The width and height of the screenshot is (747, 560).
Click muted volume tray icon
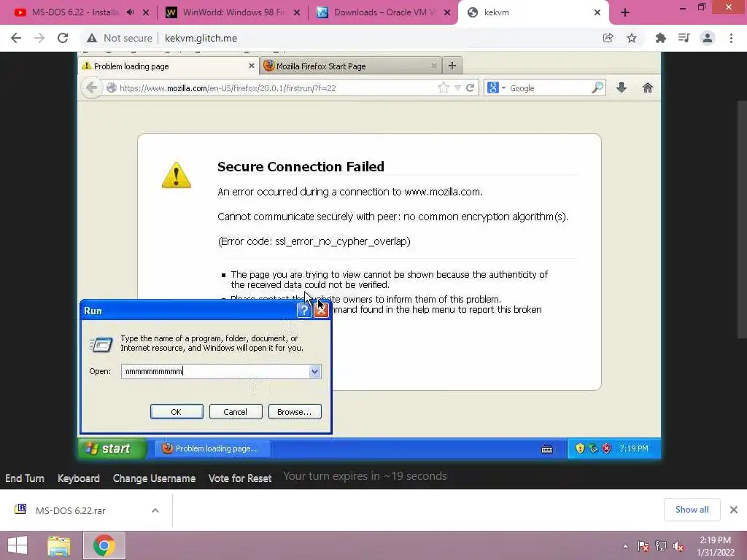678,546
